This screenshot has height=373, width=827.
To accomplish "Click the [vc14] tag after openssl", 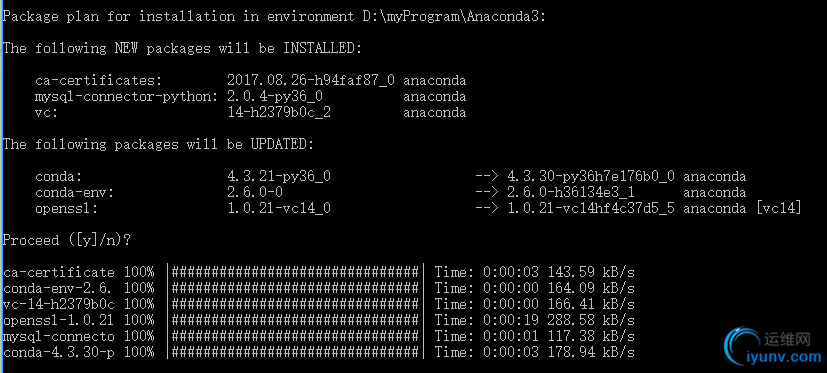I will pyautogui.click(x=778, y=209).
